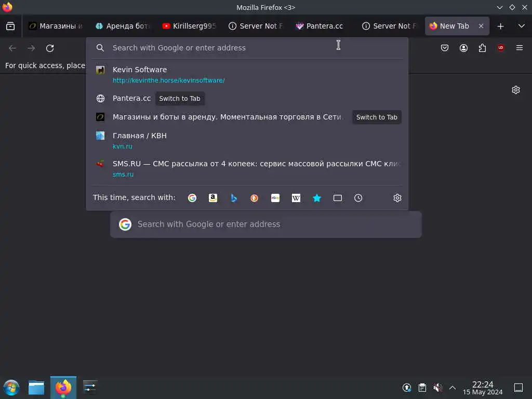Go forward with the right arrow
532x399 pixels.
point(31,48)
